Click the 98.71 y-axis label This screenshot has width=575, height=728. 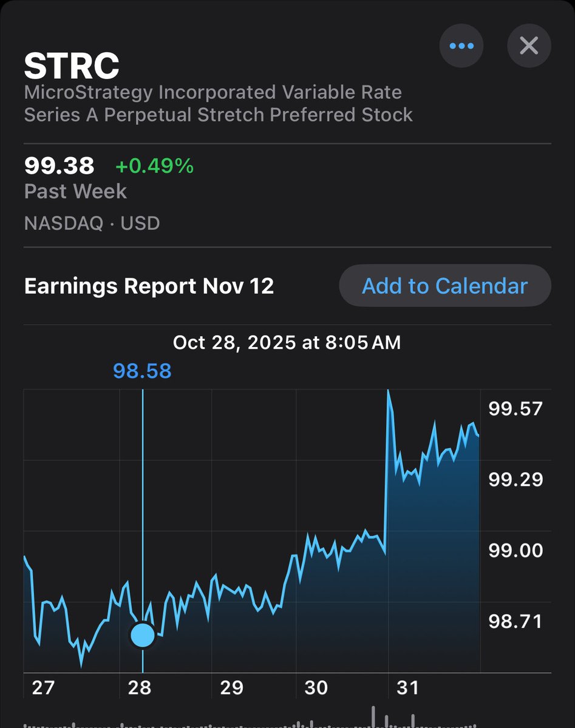[x=515, y=621]
